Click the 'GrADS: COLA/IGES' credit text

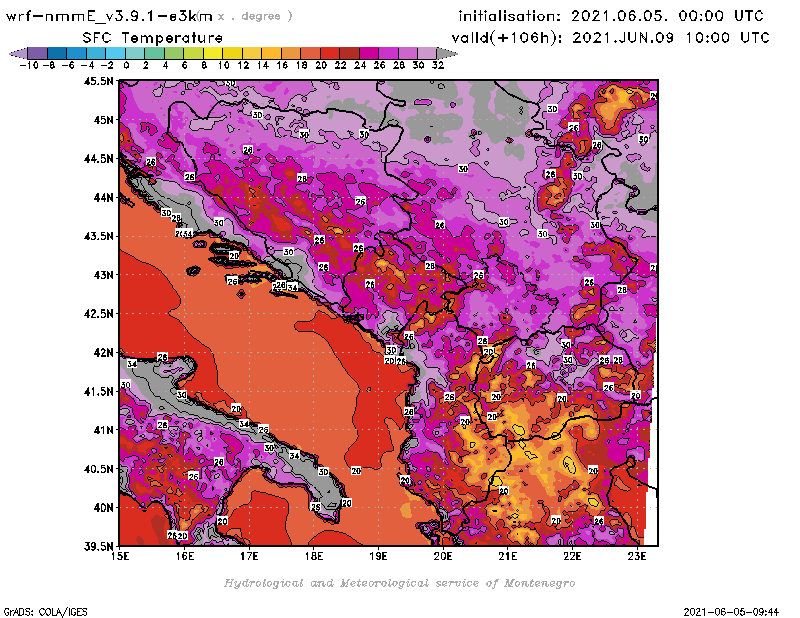(45, 612)
